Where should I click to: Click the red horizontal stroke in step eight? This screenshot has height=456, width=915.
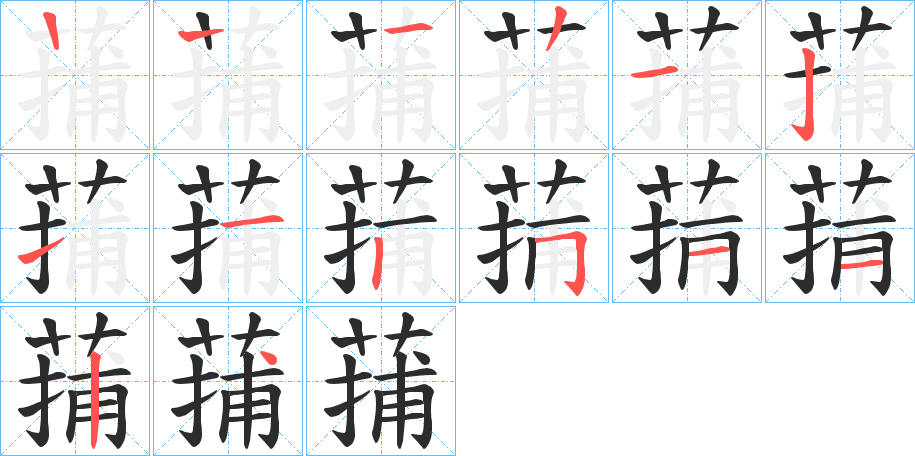coord(252,221)
